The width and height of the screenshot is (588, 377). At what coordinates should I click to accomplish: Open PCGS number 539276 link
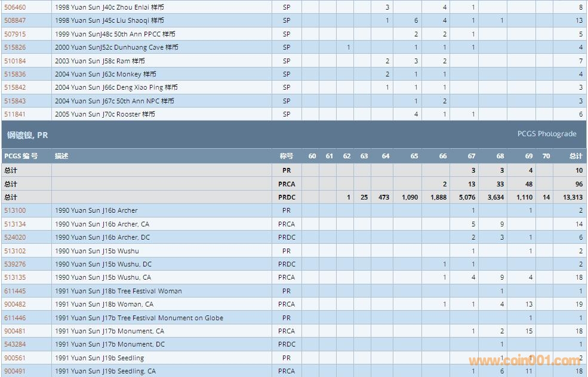[15, 264]
